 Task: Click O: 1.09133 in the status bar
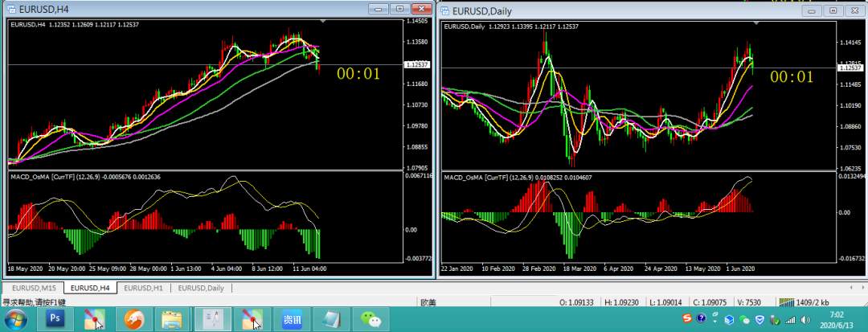[x=577, y=303]
